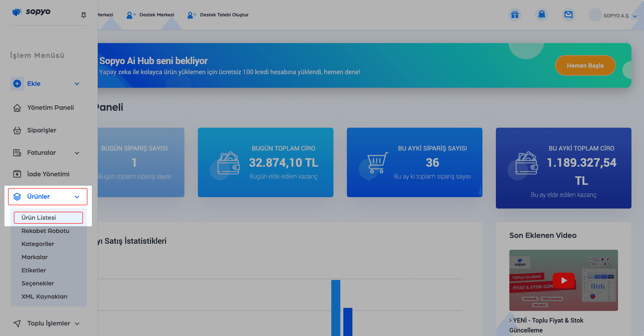
Task: Collapse the Ürünler submenu chevron
Action: 77,197
